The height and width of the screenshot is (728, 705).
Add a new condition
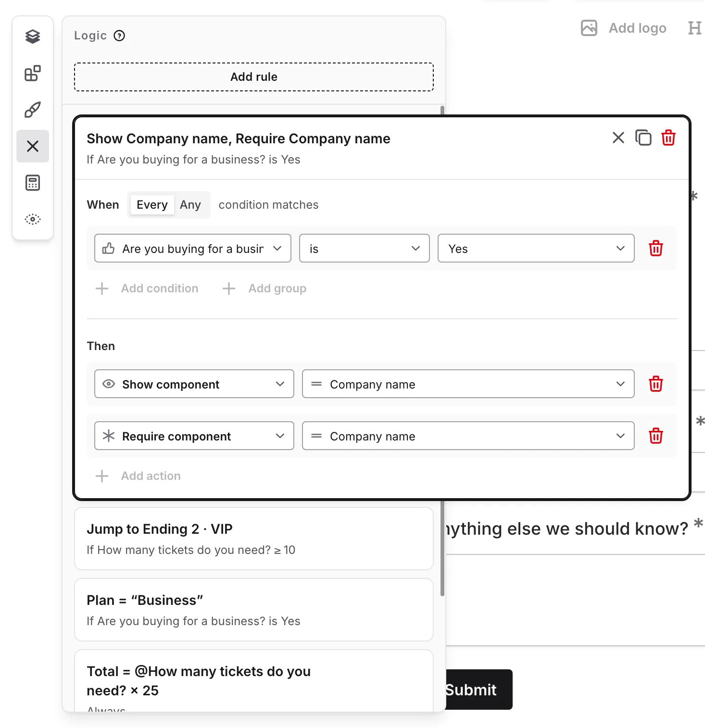tap(147, 289)
